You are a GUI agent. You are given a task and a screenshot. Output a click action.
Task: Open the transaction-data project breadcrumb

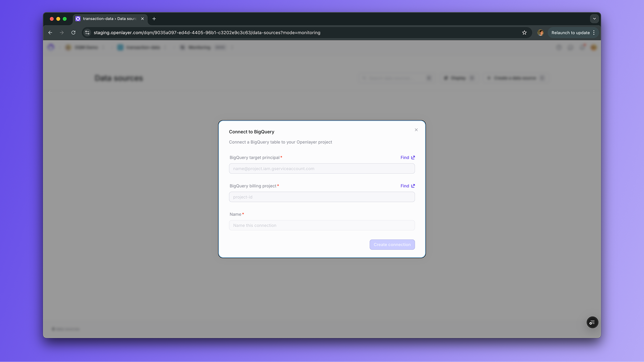(139, 47)
